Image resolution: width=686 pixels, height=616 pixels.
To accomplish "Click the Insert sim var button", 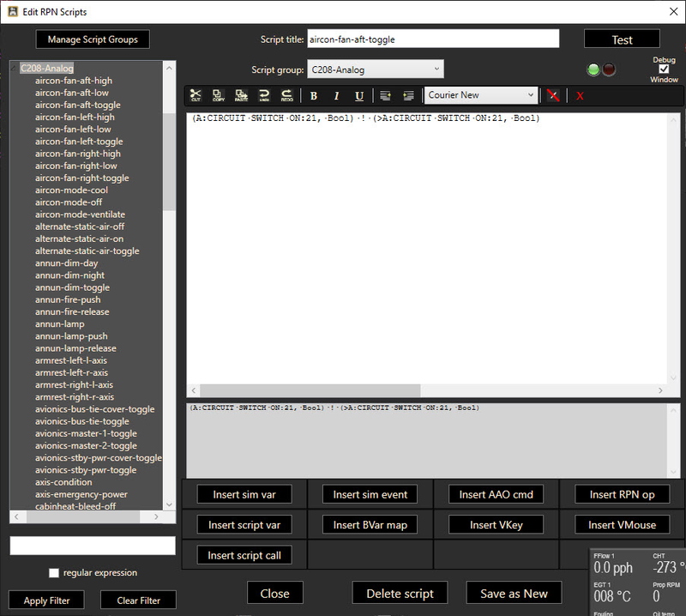I will click(243, 493).
